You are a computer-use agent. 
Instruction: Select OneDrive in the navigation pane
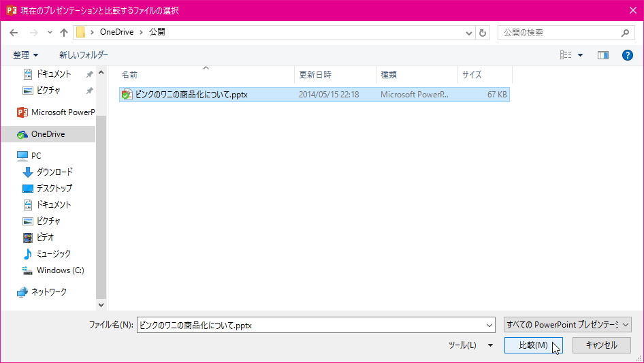coord(48,134)
